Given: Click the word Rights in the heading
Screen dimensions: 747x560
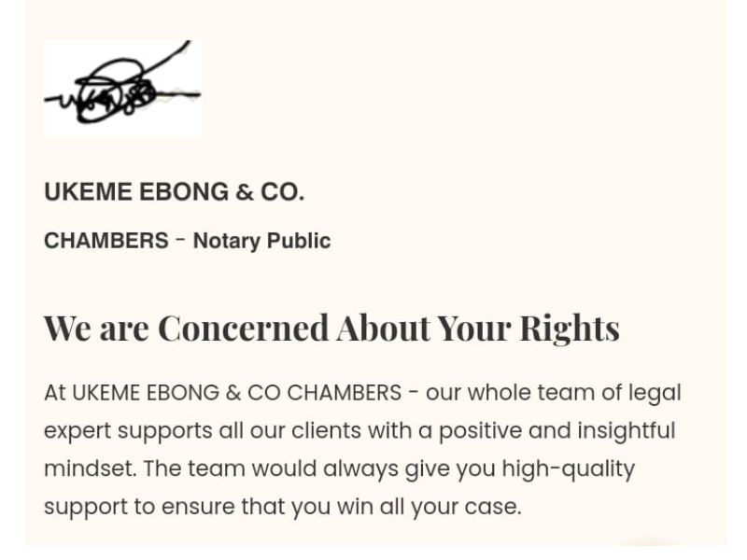Looking at the screenshot, I should pos(569,328).
